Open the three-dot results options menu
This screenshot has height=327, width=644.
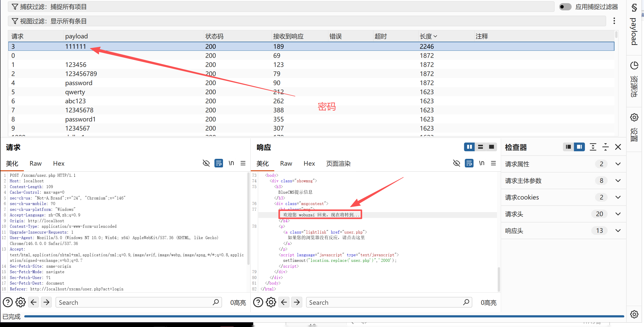coord(614,21)
